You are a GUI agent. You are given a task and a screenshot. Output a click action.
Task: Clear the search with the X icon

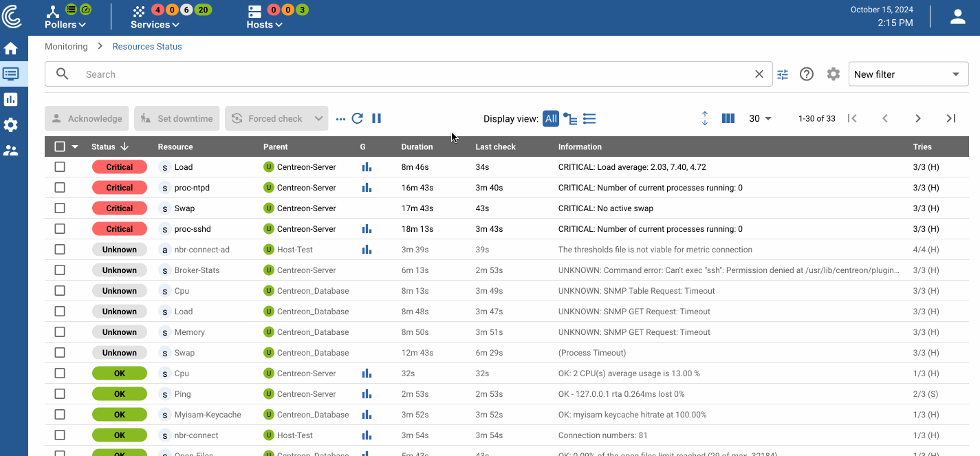click(x=759, y=74)
